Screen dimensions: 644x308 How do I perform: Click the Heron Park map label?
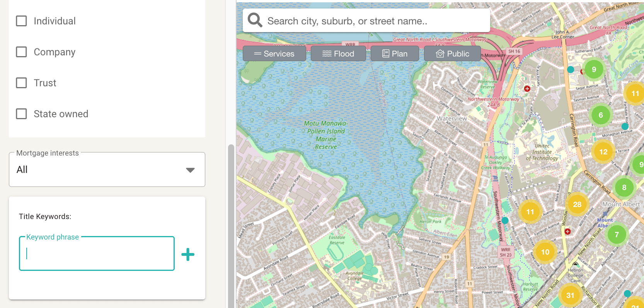coord(430,222)
